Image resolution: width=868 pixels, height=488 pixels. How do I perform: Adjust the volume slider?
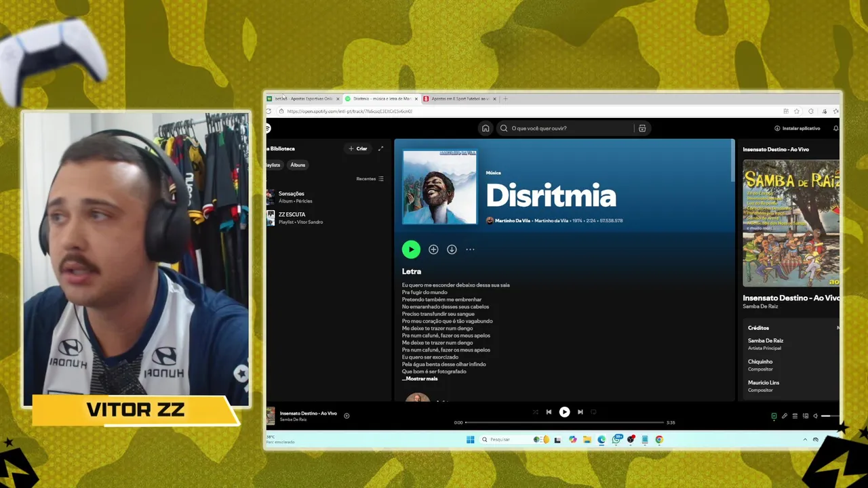point(830,416)
